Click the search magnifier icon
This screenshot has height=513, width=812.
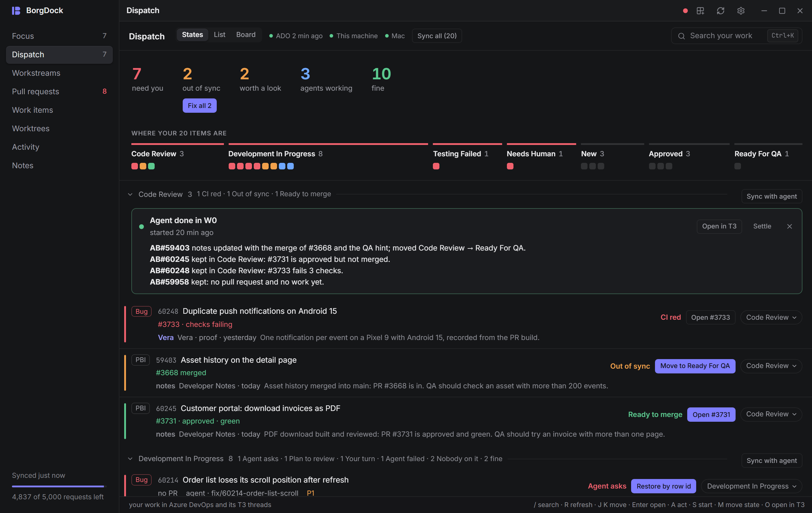click(681, 36)
